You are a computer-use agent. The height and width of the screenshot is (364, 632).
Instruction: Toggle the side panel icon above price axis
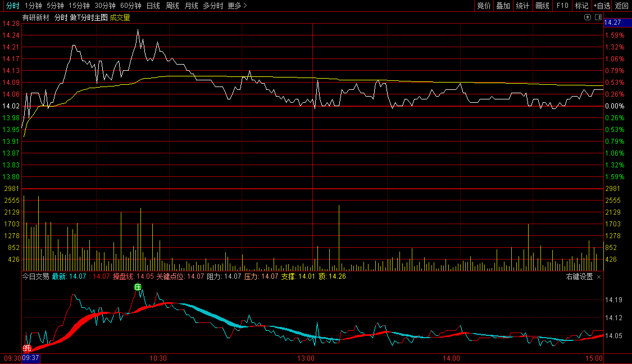click(598, 17)
